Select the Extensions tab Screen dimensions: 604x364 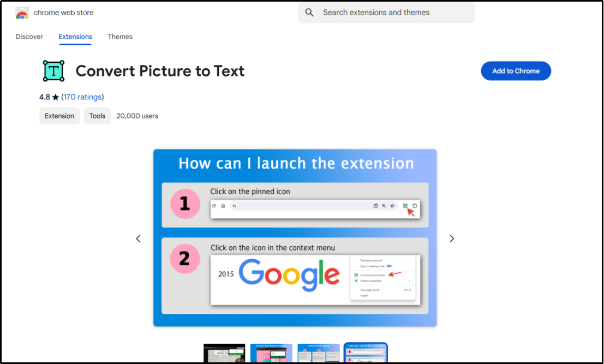(75, 37)
